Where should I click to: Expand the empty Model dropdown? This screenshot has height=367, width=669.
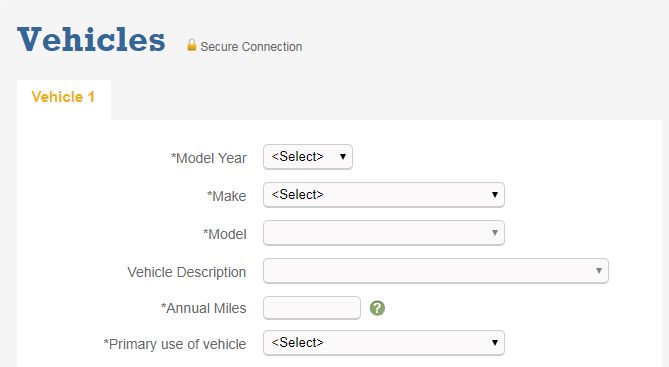point(384,233)
